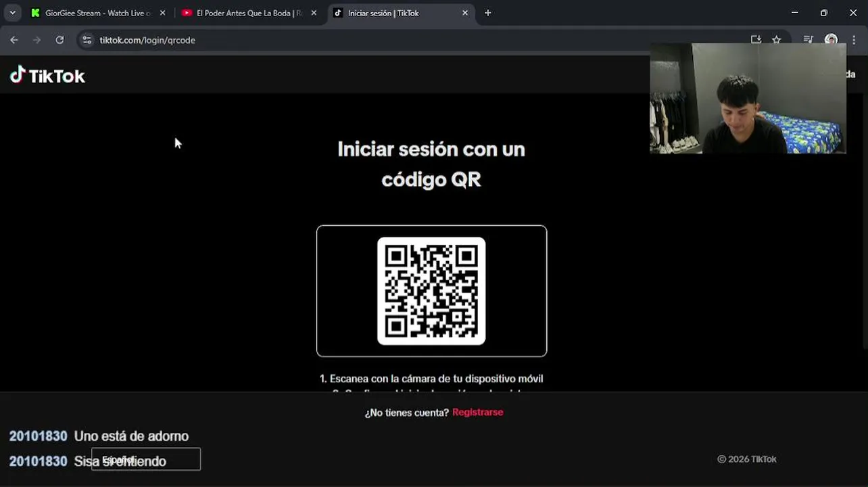868x487 pixels.
Task: Bookmark this page with the star icon
Action: [777, 40]
